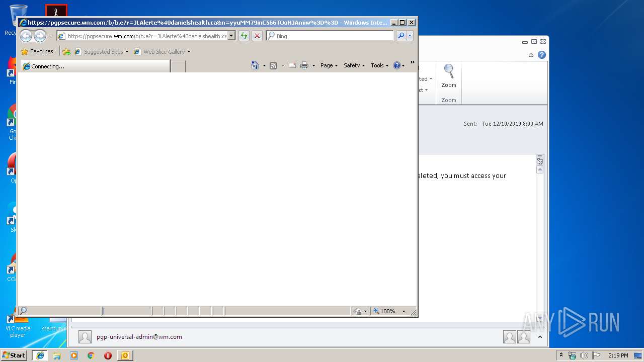The width and height of the screenshot is (644, 362).
Task: Open Opera from the taskbar
Action: (x=108, y=355)
